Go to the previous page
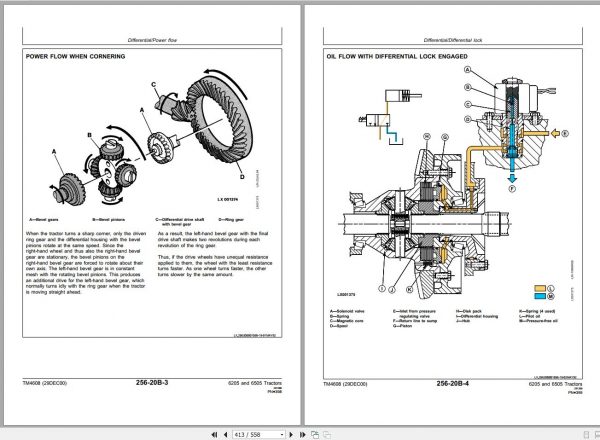This screenshot has height=440, width=600. [225, 435]
